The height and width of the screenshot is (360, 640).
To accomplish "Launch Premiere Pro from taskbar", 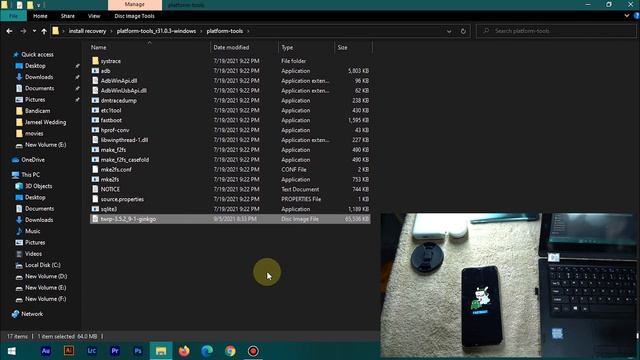I will pos(115,351).
